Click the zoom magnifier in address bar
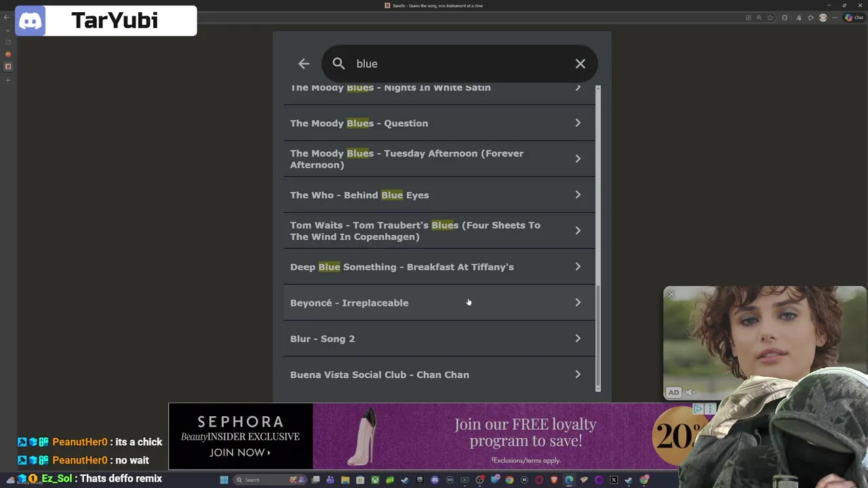The width and height of the screenshot is (868, 488). point(759,18)
